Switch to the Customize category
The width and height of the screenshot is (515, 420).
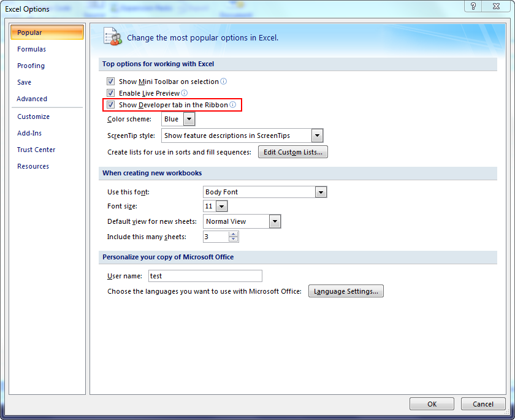34,116
